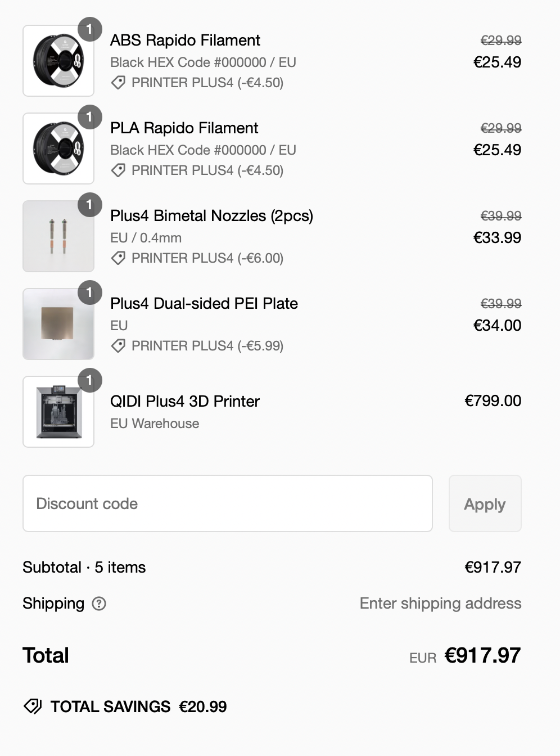Viewport: 560px width, 756px height.
Task: Click the Bimetal Nozzles discount tag icon
Action: pyautogui.click(x=118, y=258)
